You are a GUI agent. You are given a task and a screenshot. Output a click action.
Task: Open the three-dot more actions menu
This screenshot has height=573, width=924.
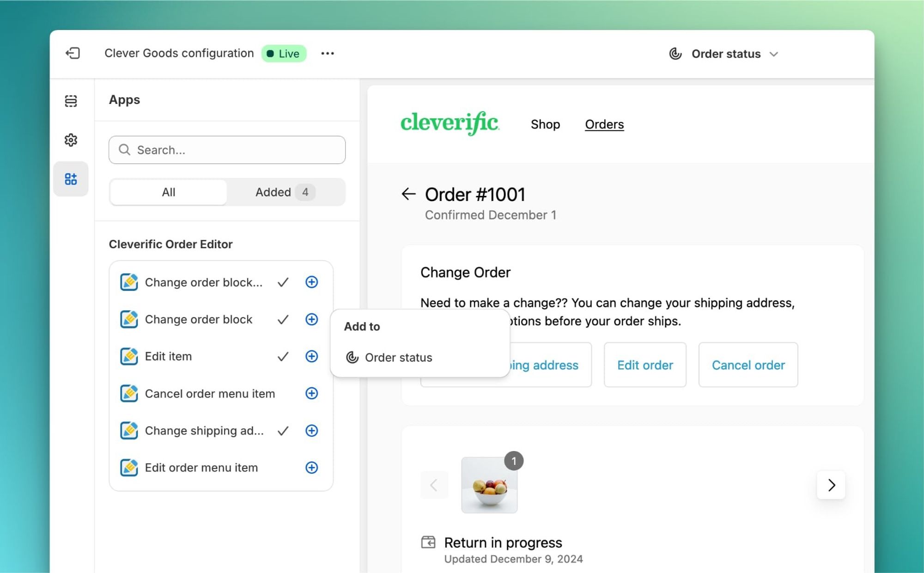click(x=327, y=54)
